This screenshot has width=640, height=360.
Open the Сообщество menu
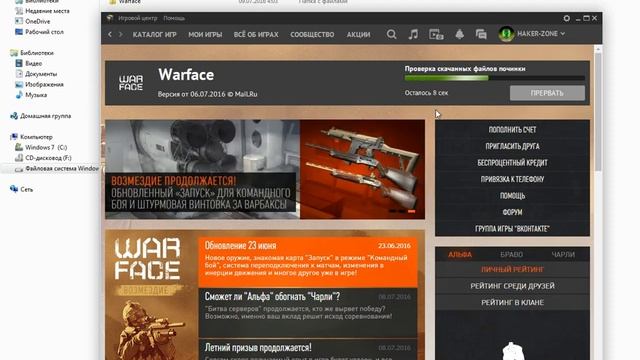(312, 35)
